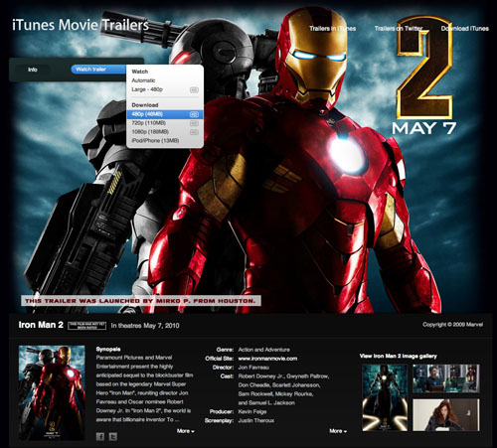Open the Trailers in iTunes link
The image size is (497, 448).
tap(333, 29)
